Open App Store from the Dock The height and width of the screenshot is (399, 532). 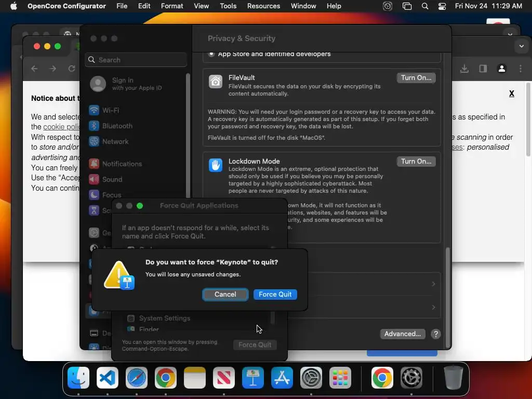pos(282,378)
